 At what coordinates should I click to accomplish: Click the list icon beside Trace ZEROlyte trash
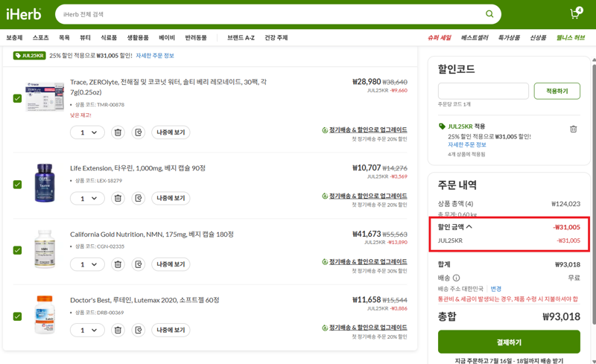coord(139,132)
